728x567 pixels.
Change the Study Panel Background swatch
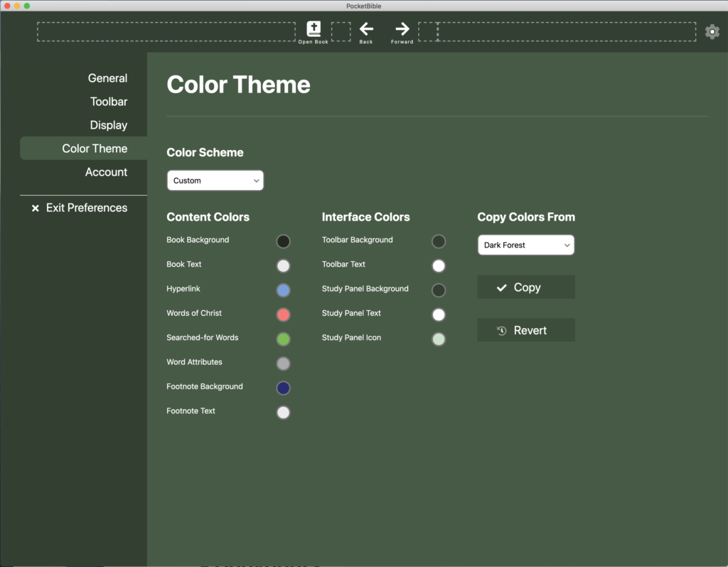point(438,290)
